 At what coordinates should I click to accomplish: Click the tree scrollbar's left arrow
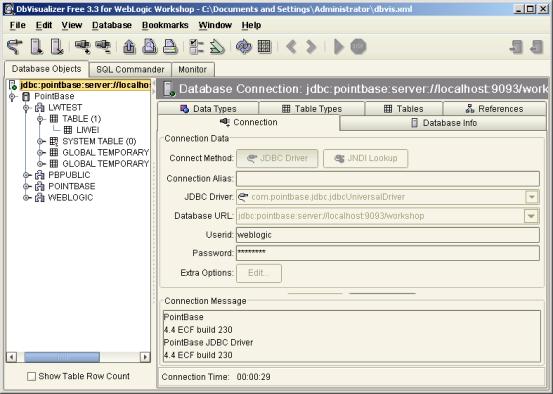[12, 357]
